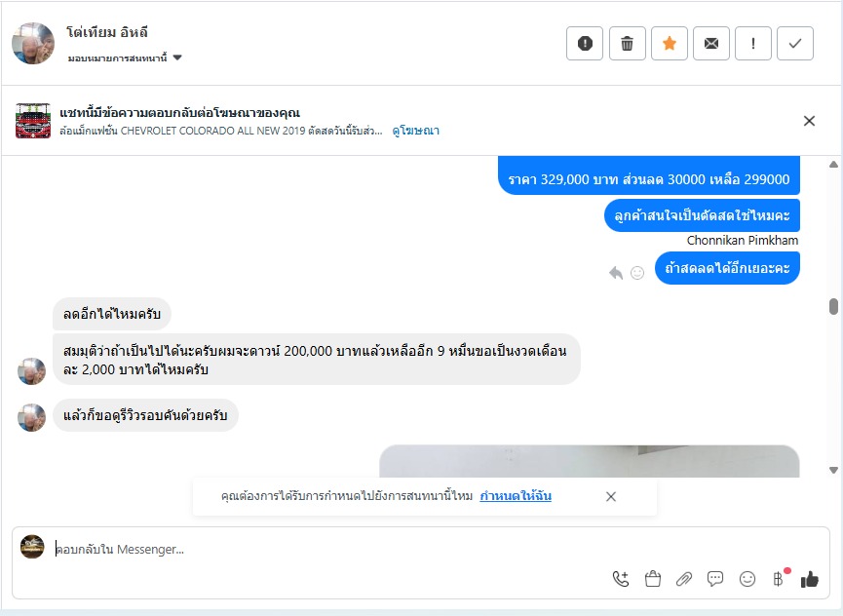
Task: Open the ดูโฆษณา link
Action: click(416, 130)
